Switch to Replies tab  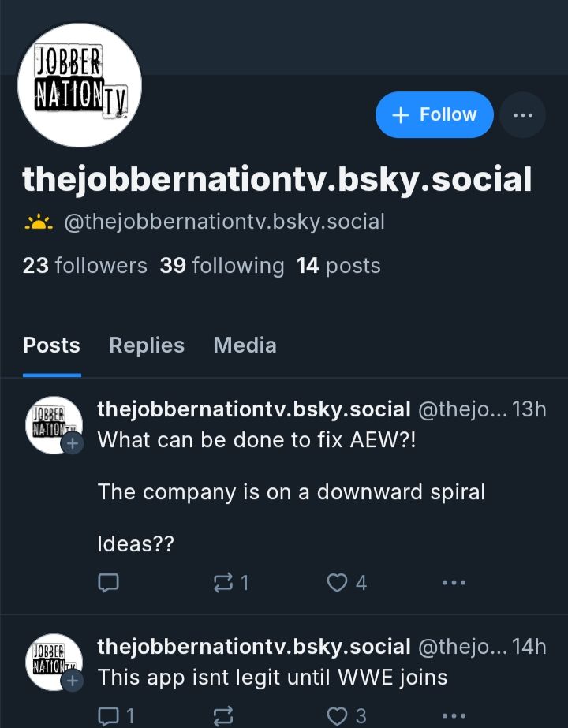coord(147,345)
